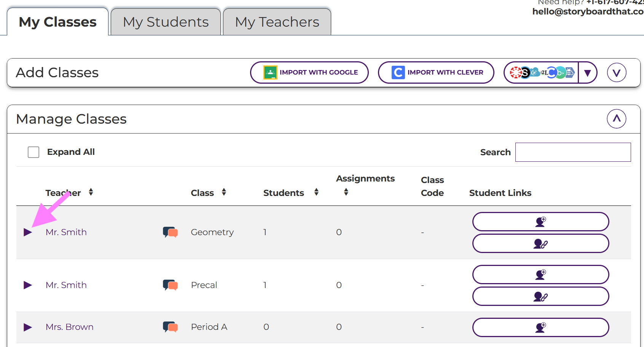Click student link icon button for Precal
Image resolution: width=644 pixels, height=347 pixels.
tap(540, 296)
